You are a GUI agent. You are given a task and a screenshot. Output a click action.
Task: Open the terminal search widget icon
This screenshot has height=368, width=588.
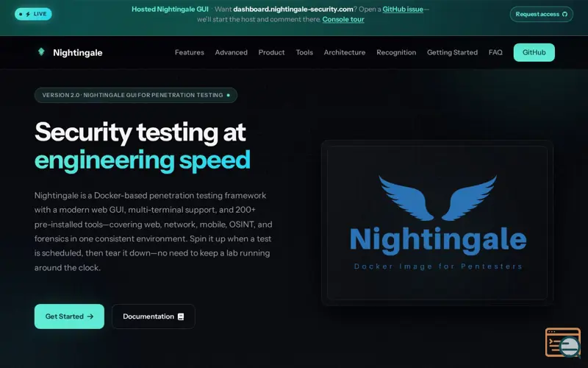pos(563,343)
